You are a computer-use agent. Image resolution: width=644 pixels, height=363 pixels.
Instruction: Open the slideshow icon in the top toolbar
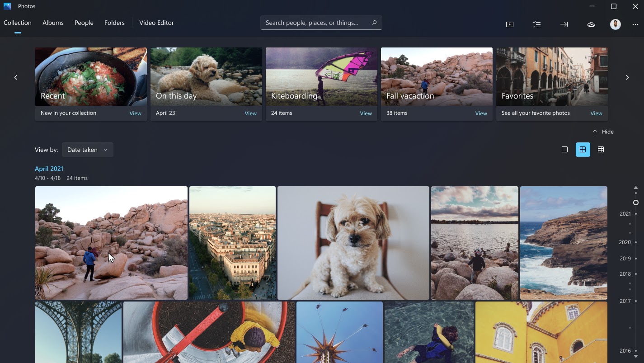pyautogui.click(x=510, y=24)
